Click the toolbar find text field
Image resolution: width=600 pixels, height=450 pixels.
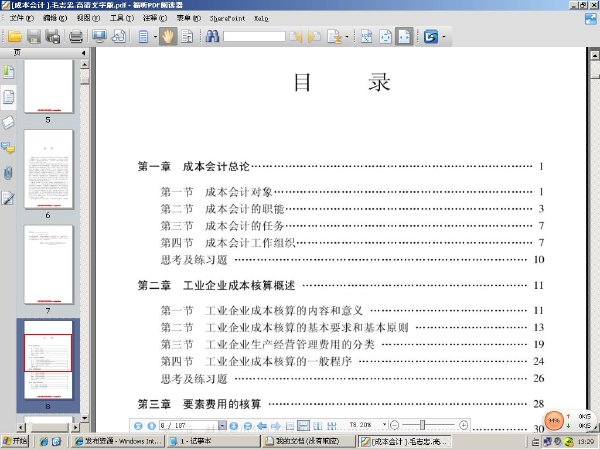coord(254,37)
